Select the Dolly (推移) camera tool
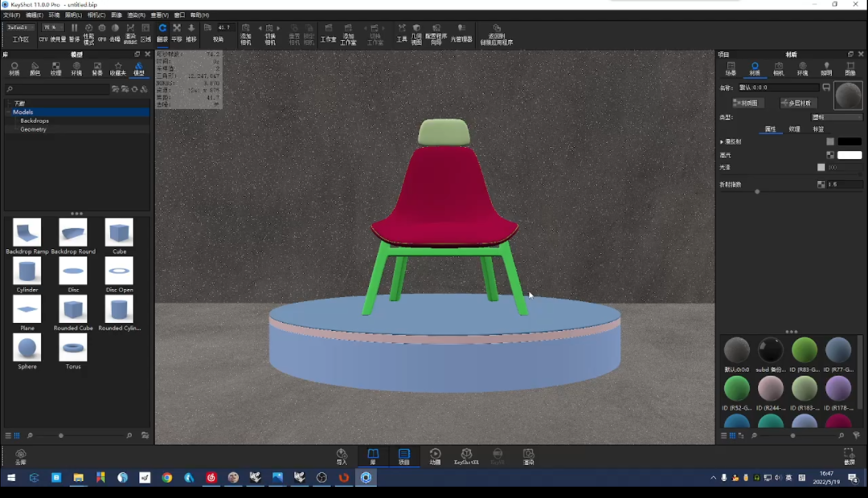Image resolution: width=868 pixels, height=498 pixels. (191, 33)
